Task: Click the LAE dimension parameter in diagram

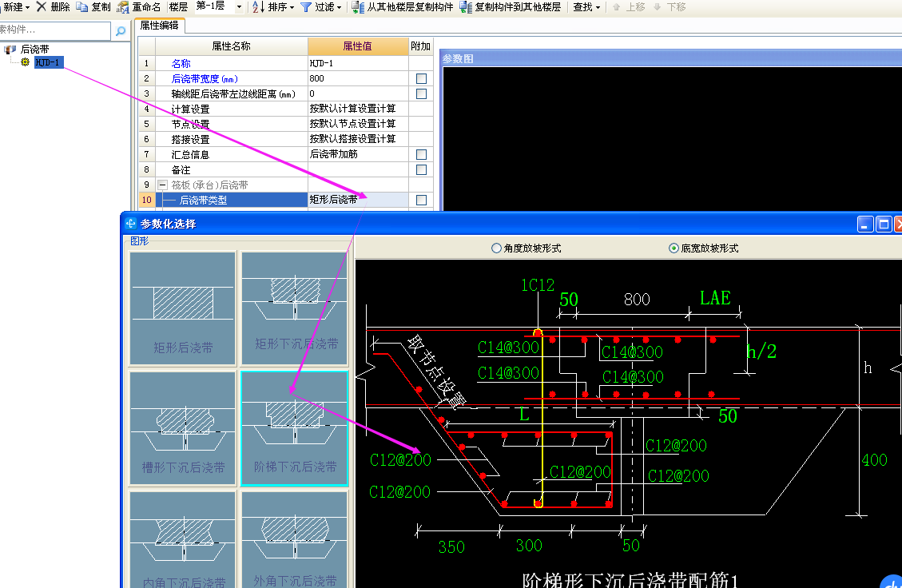Action: click(715, 298)
